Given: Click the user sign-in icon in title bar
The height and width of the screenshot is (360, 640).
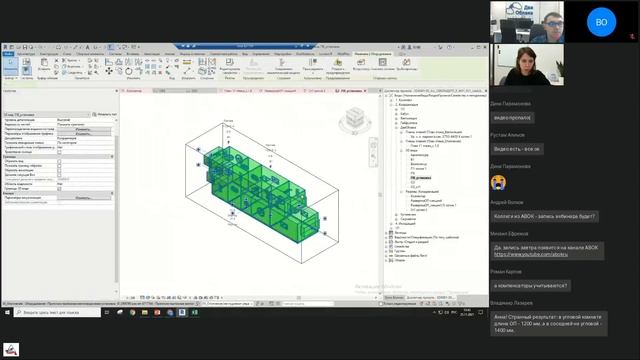Looking at the screenshot, I should point(409,47).
